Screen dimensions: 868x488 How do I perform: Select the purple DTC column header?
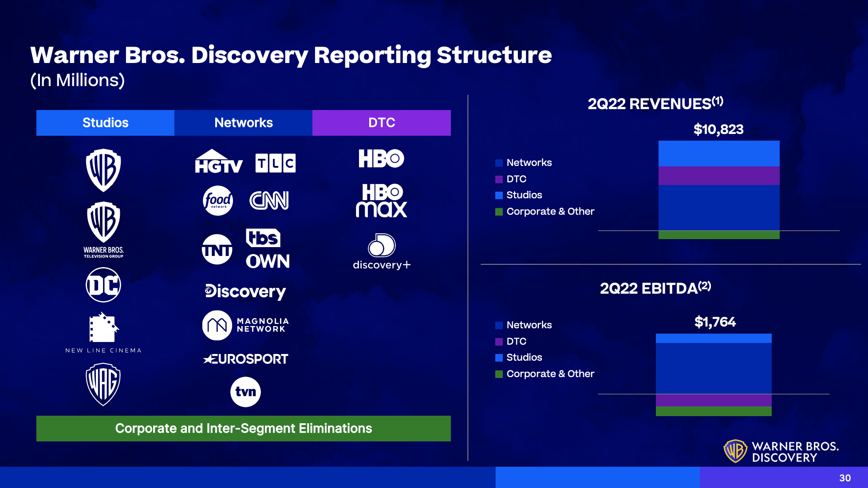[382, 123]
